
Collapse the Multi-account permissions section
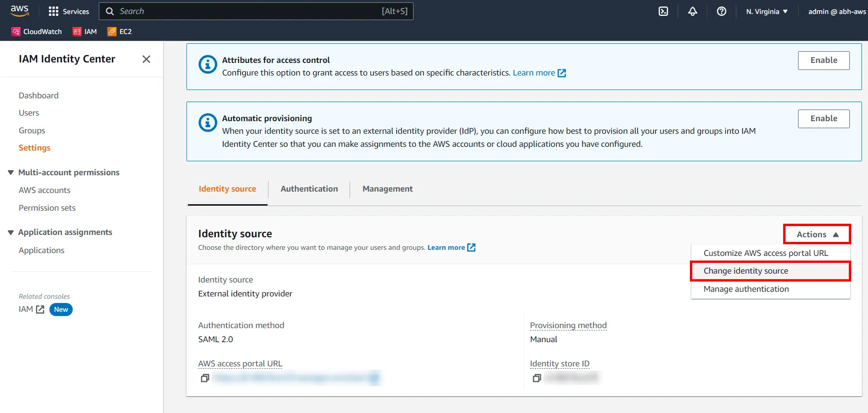click(11, 172)
